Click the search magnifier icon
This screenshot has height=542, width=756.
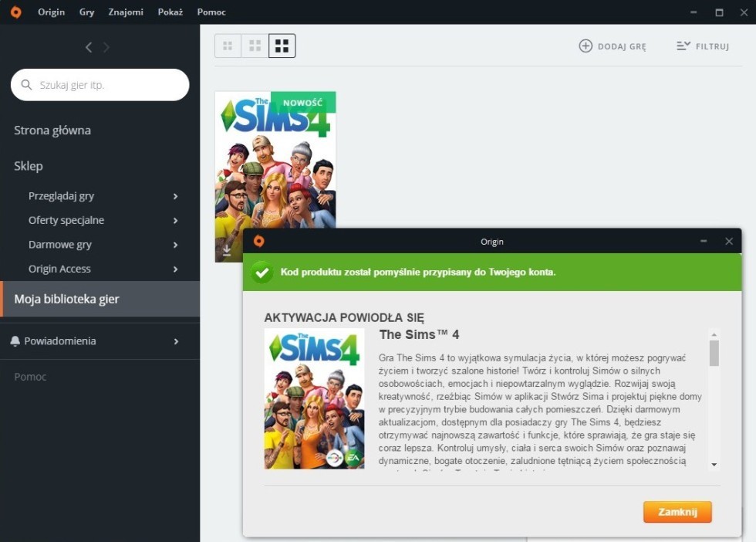tap(26, 85)
